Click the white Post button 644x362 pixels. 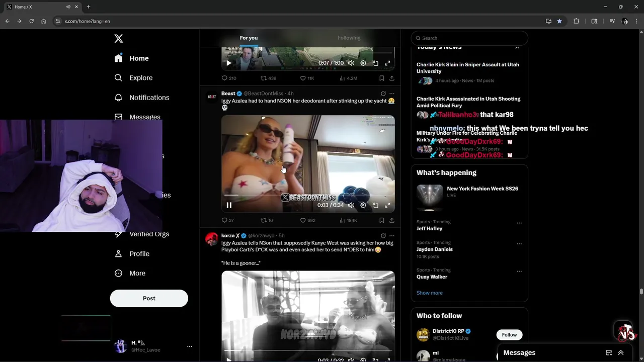(149, 298)
